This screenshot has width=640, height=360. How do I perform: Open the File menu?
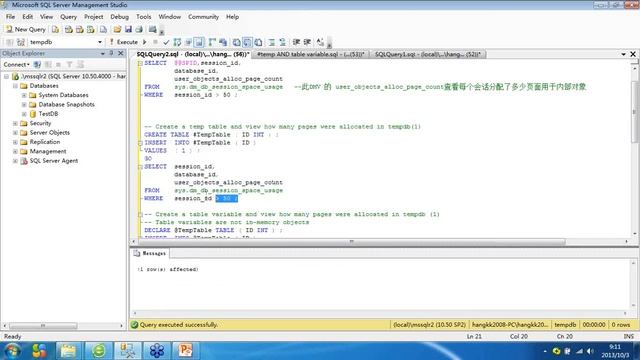[x=10, y=17]
